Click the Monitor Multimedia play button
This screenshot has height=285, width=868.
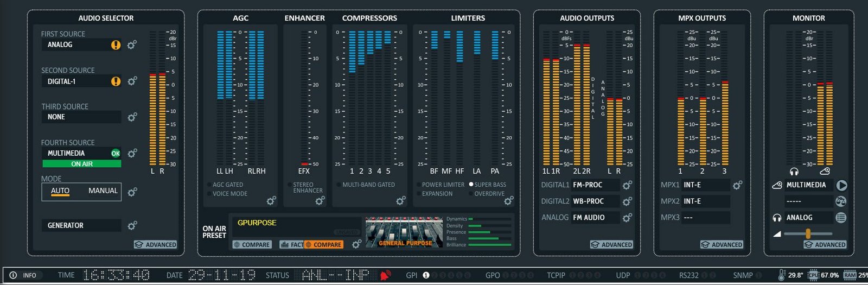click(841, 185)
